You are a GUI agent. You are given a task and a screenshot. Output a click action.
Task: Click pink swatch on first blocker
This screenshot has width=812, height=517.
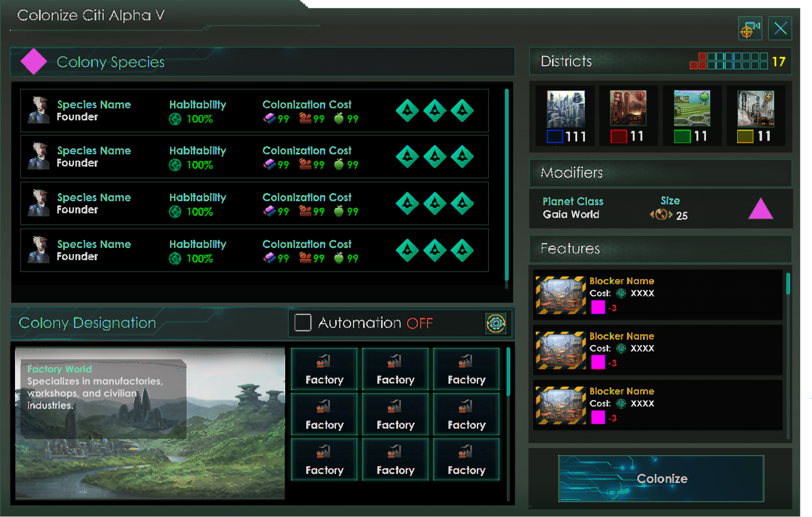coord(598,307)
